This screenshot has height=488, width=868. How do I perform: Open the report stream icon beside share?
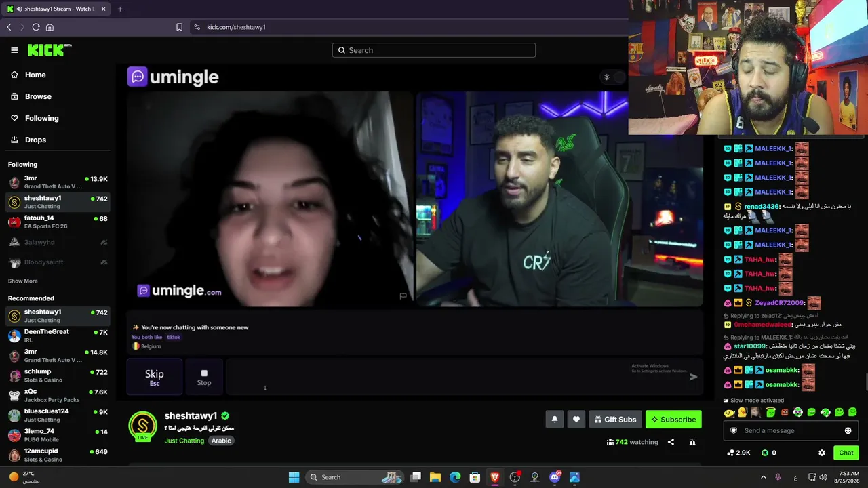pyautogui.click(x=692, y=442)
